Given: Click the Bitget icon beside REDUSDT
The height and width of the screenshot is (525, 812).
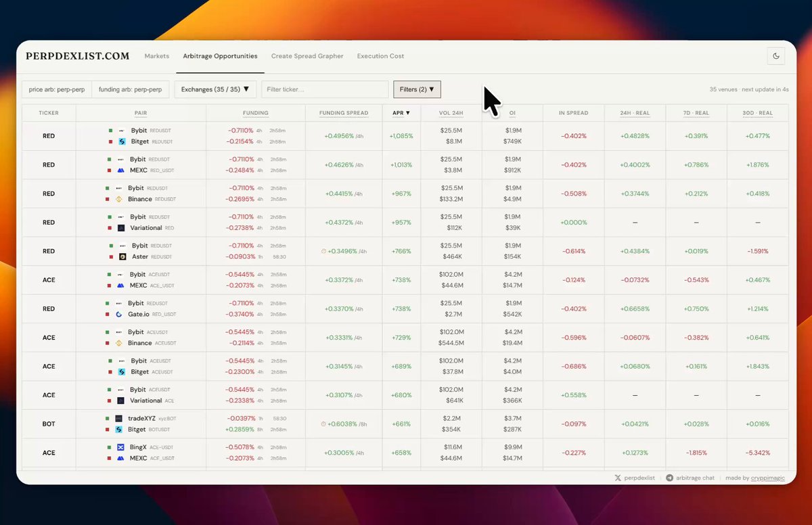Looking at the screenshot, I should click(122, 142).
